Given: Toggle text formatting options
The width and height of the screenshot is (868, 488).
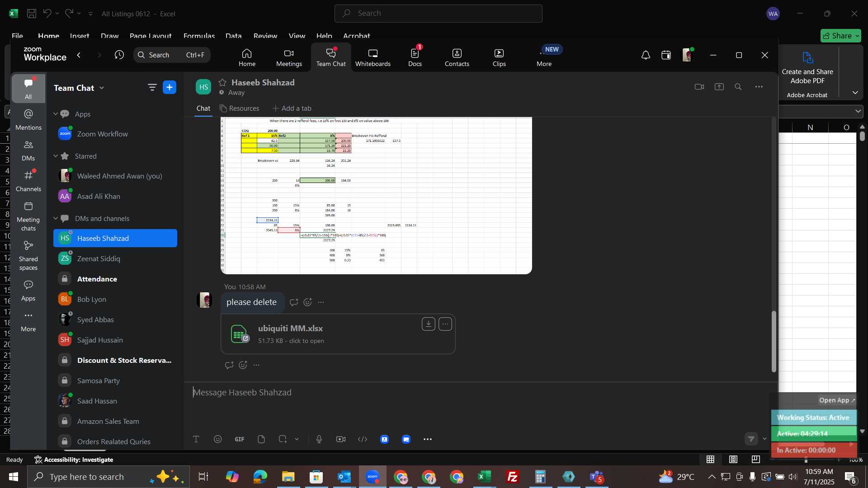Looking at the screenshot, I should [x=196, y=439].
